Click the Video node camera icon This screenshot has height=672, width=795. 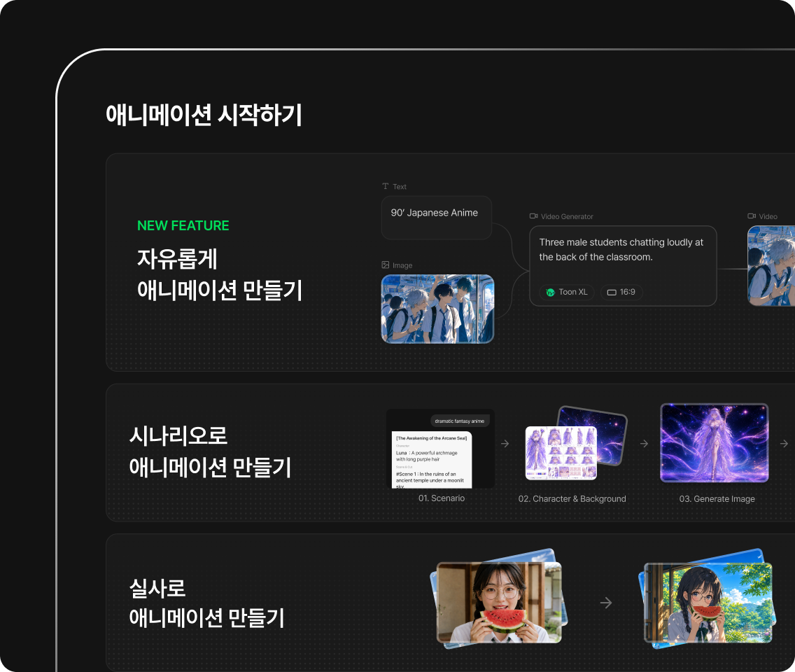coord(752,216)
